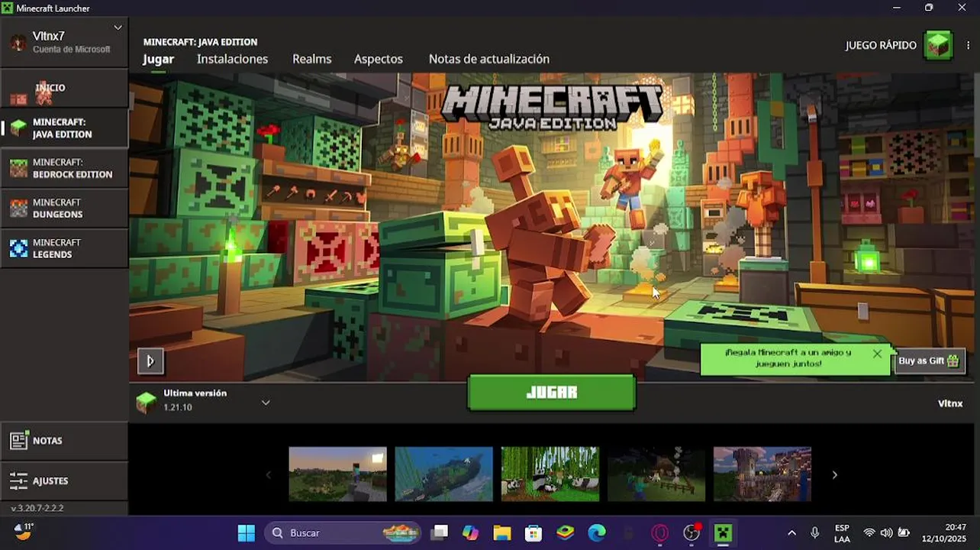Click the microphone tray icon
Image resolution: width=980 pixels, height=550 pixels.
[x=815, y=532]
